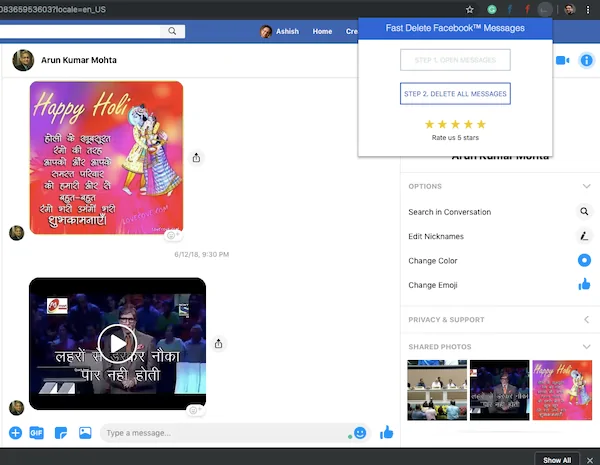
Task: Open the GIF picker
Action: coord(37,433)
